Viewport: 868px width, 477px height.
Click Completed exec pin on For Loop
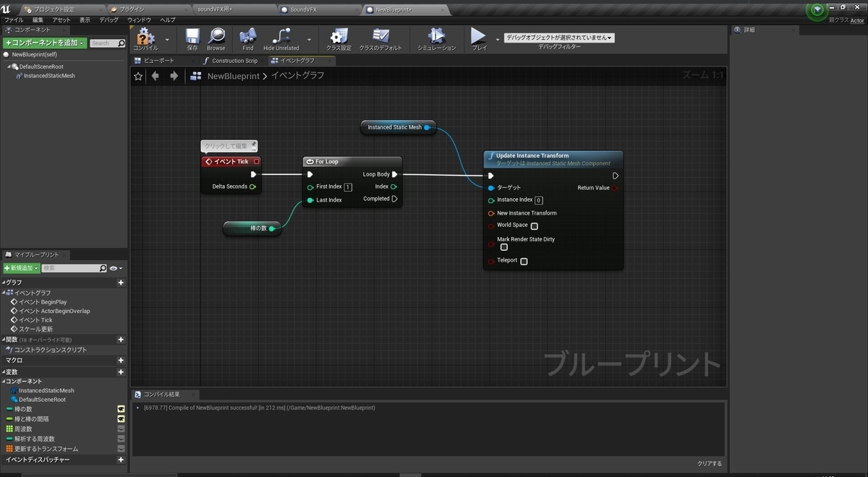[394, 199]
